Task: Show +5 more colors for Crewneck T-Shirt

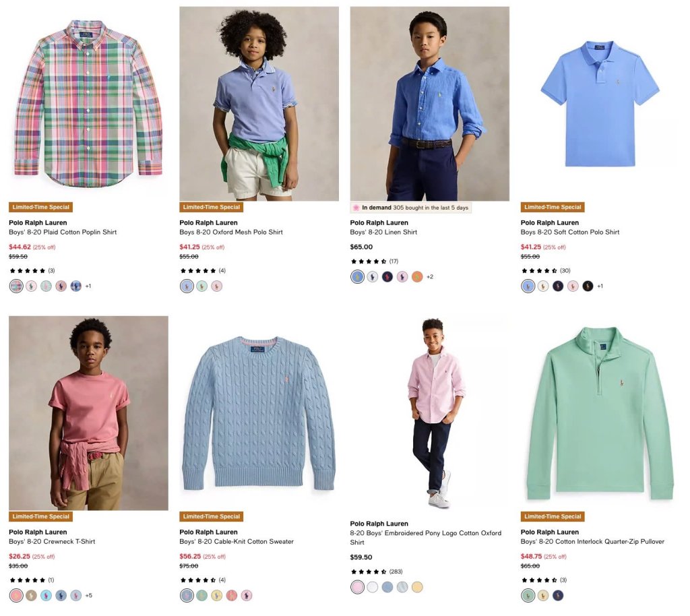Action: click(88, 595)
